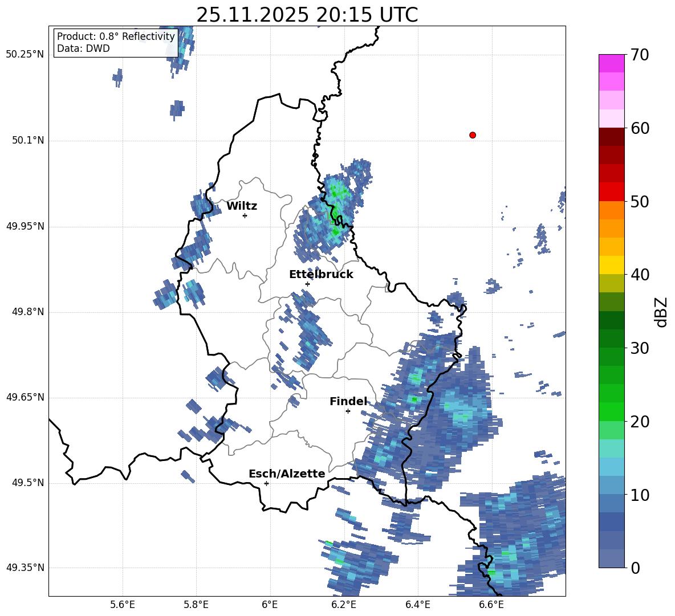
Task: Click 'Product: 0.8° Reflectivity' text
Action: click(116, 36)
